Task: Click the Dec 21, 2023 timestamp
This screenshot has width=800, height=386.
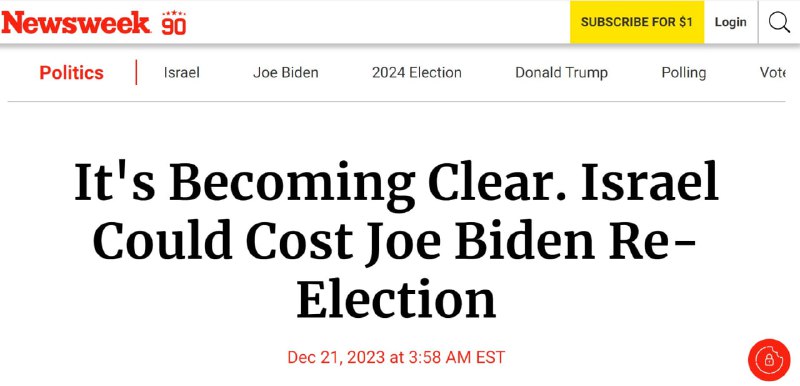Action: pyautogui.click(x=396, y=357)
